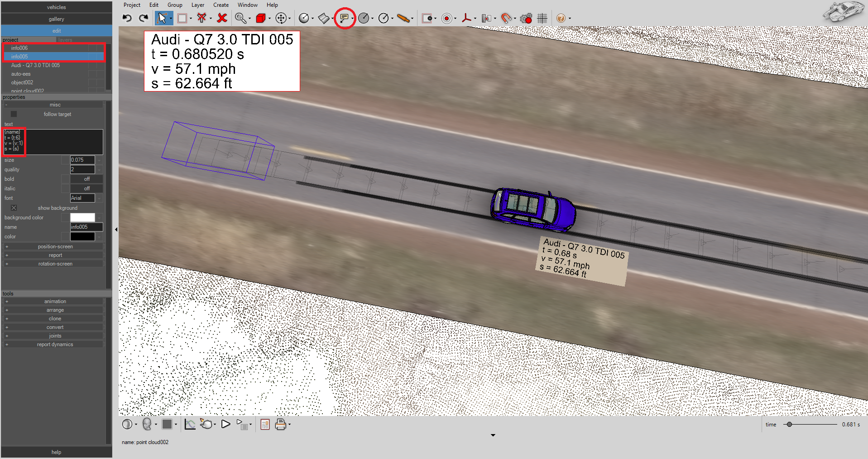868x459 pixels.
Task: Open the graph chart icon
Action: click(x=190, y=424)
